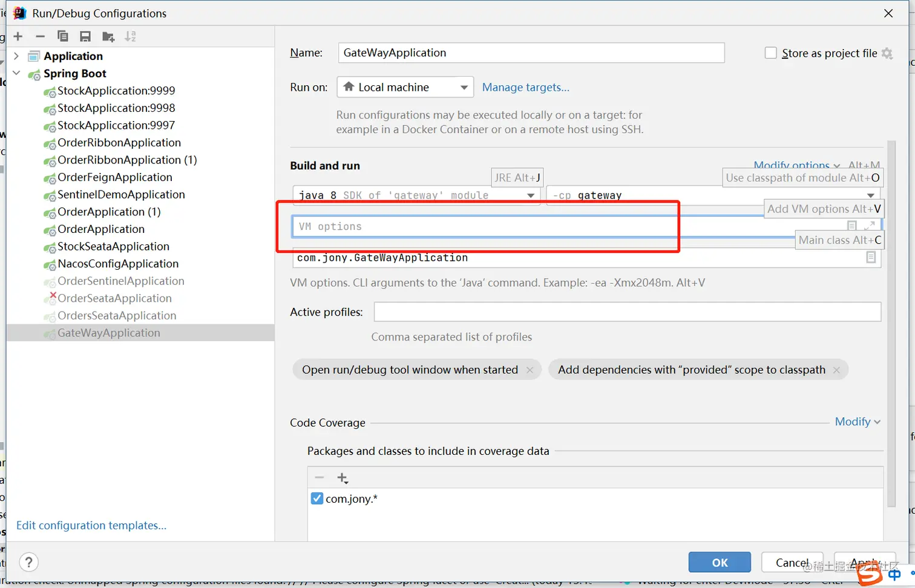Screen dimensions: 915x588
Task: Sort configurations alphabetically
Action: [130, 36]
